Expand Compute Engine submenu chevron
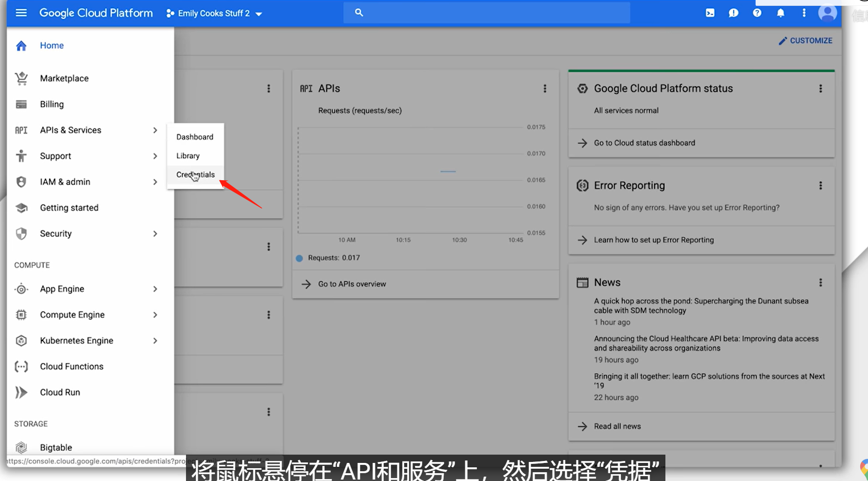868x481 pixels. pos(155,314)
